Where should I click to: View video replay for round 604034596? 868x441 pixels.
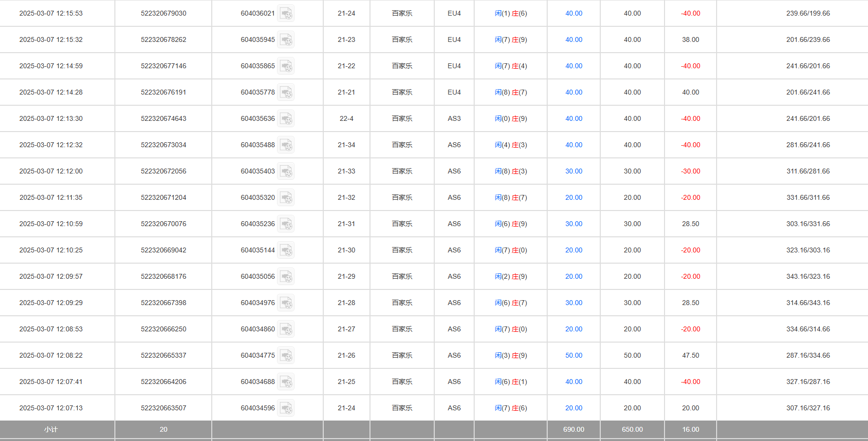(x=286, y=408)
